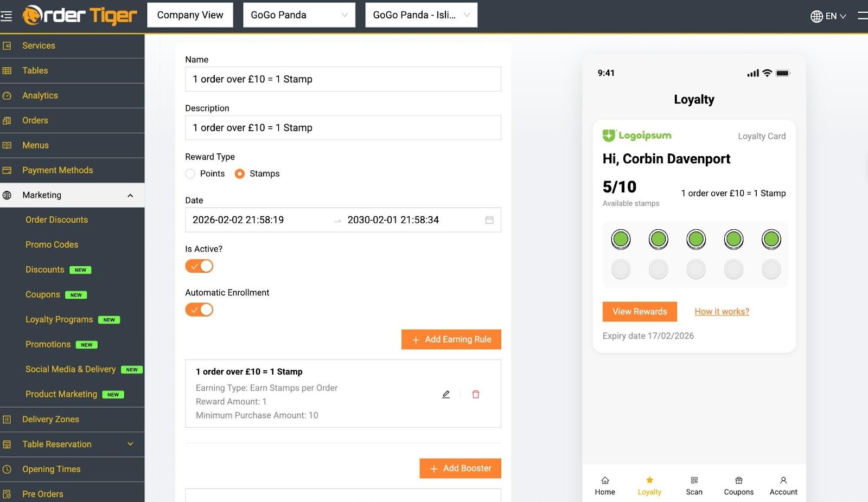The width and height of the screenshot is (868, 502).
Task: Tap the Loyalty star icon in preview
Action: coord(649,480)
